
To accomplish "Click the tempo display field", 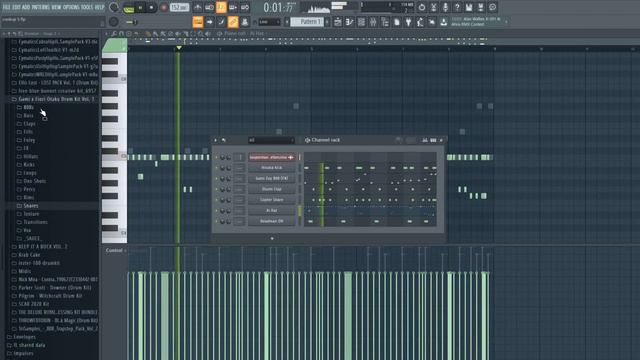I will pos(179,7).
